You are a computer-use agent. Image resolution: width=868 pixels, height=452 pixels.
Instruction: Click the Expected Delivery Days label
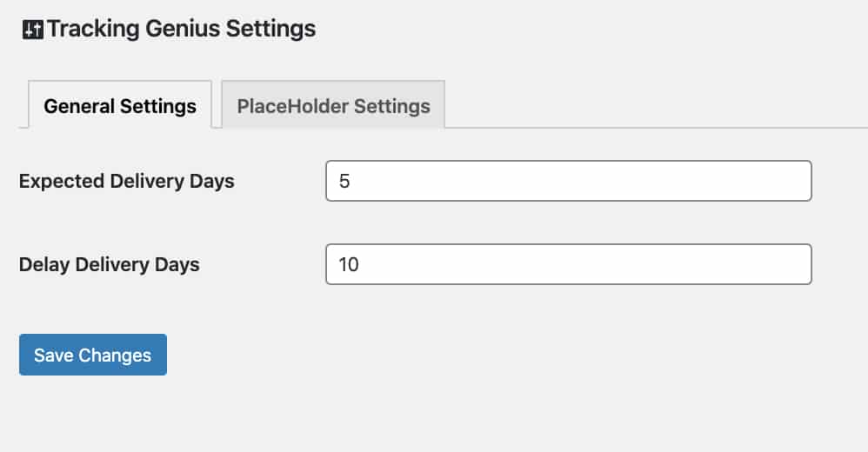[x=126, y=181]
